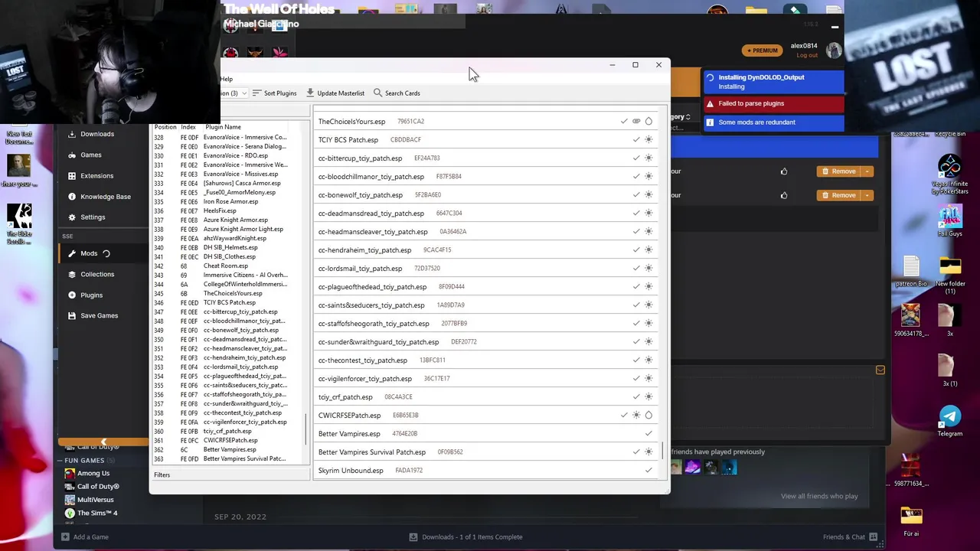Screen dimensions: 980x551
Task: Click the light plugin icon on tciy_crf_patch.esp
Action: pos(648,396)
